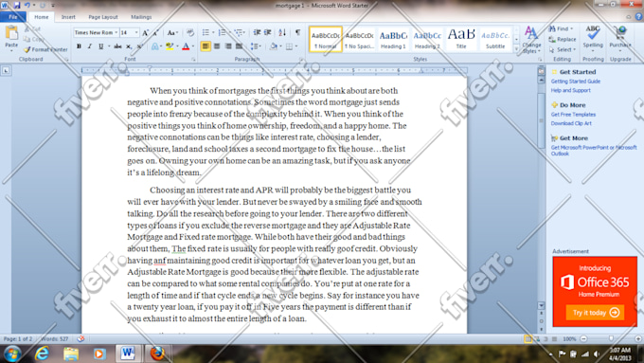The height and width of the screenshot is (363, 644).
Task: Apply the red font color
Action: coord(186,46)
